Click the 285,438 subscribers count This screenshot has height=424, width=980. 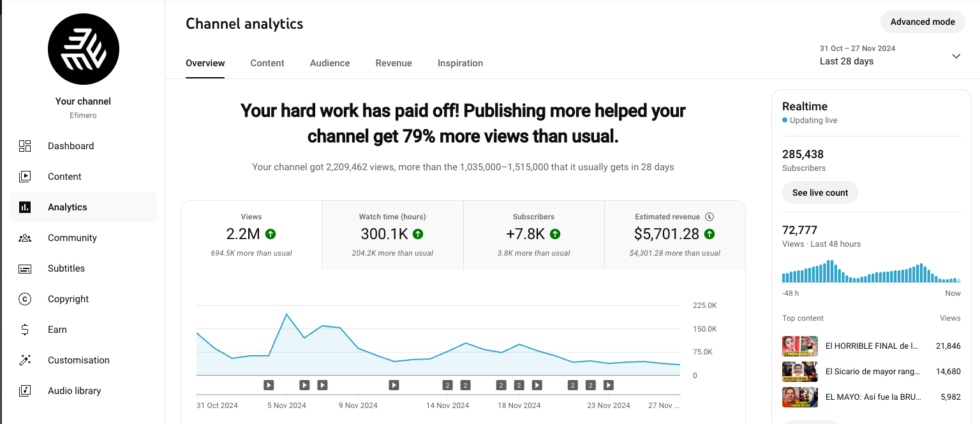803,154
